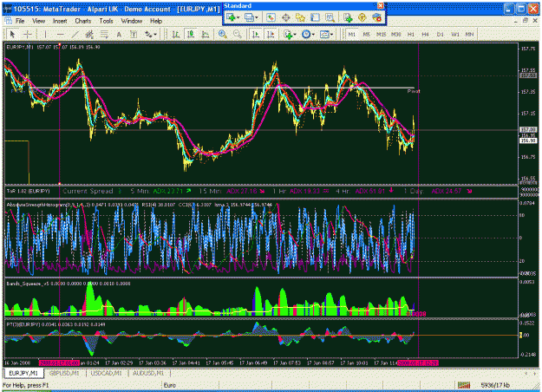
Task: Pick the Trendline drawing tool
Action: coord(75,34)
